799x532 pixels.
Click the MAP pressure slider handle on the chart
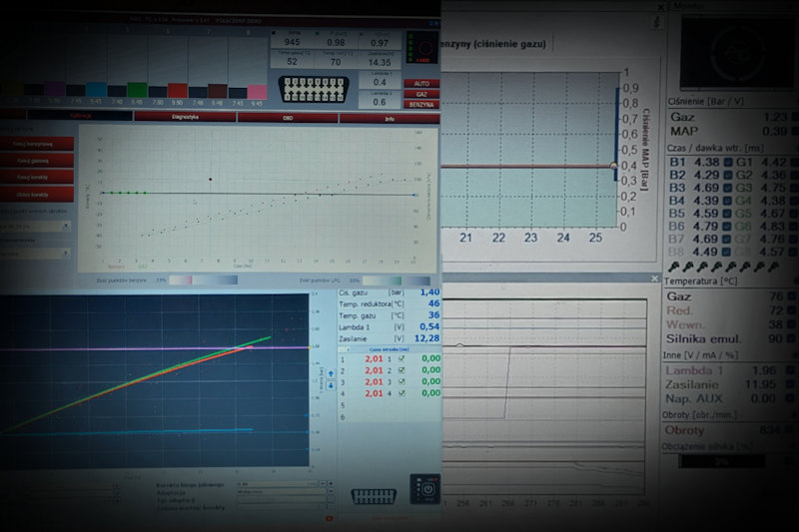tap(613, 166)
